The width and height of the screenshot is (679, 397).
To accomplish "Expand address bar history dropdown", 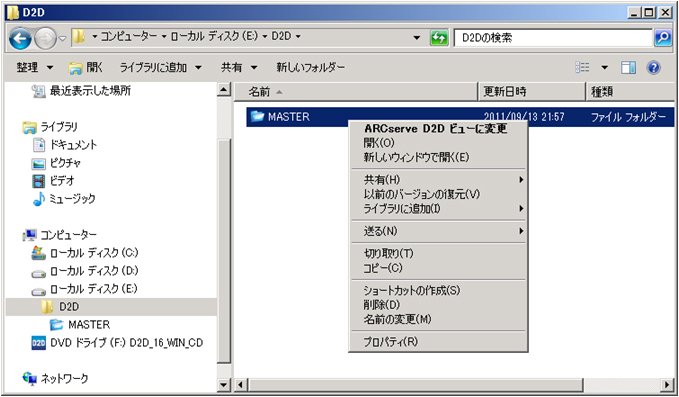I will click(417, 38).
